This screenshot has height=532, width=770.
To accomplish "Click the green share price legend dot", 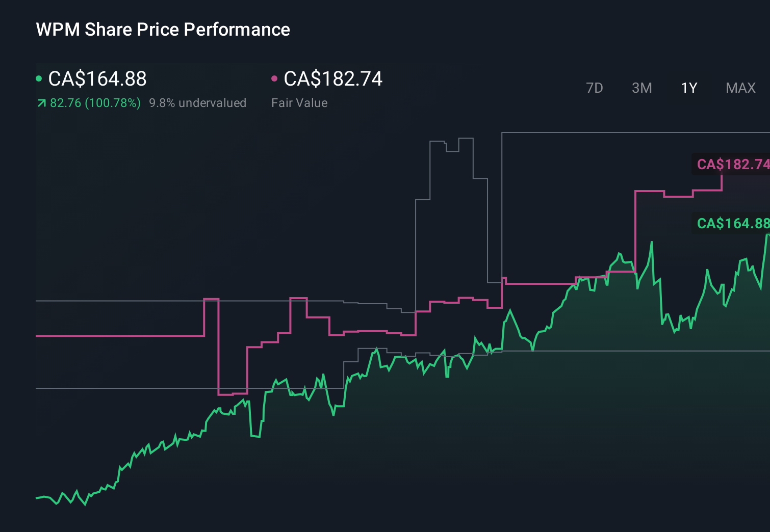I will coord(39,78).
